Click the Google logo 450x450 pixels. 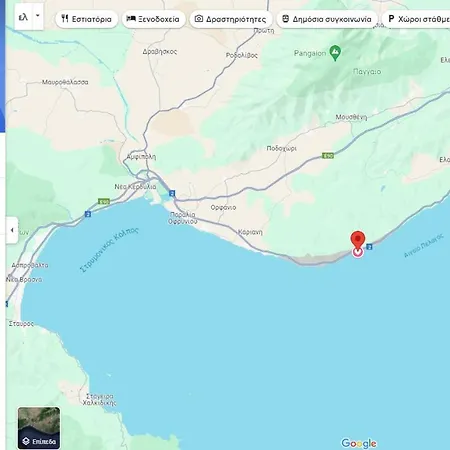[359, 443]
